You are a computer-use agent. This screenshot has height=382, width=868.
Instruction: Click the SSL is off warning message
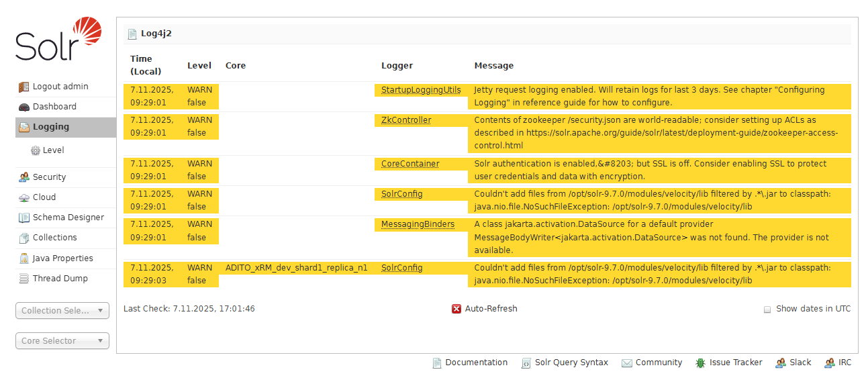(659, 170)
